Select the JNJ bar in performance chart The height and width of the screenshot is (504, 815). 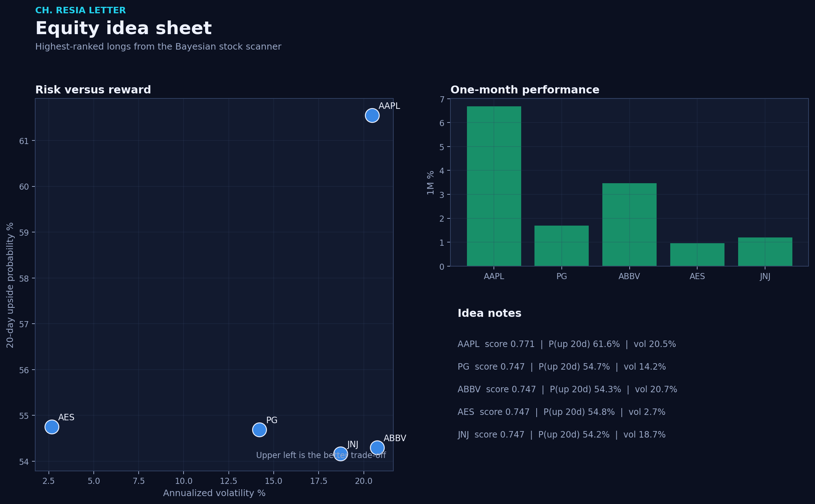pyautogui.click(x=765, y=252)
